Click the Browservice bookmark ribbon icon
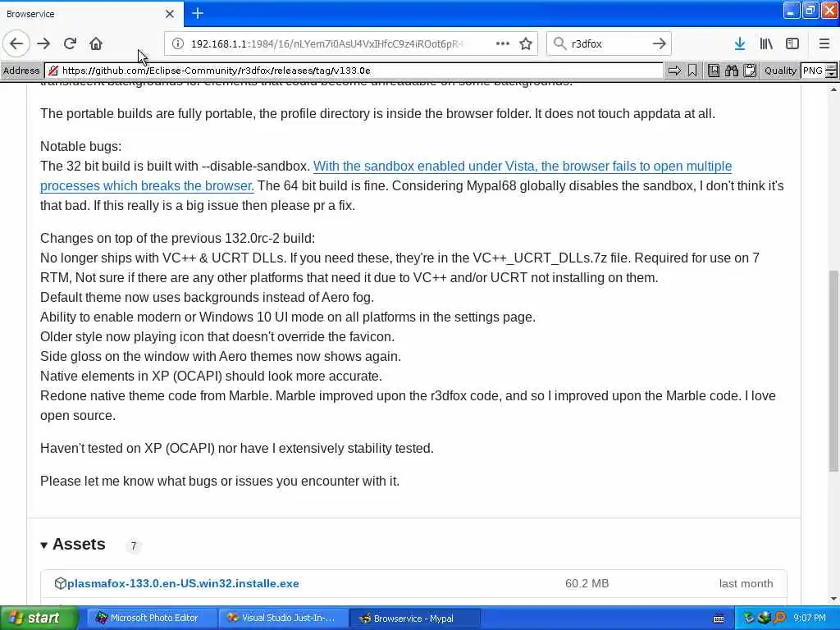Screen dimensions: 840x630 (x=692, y=71)
